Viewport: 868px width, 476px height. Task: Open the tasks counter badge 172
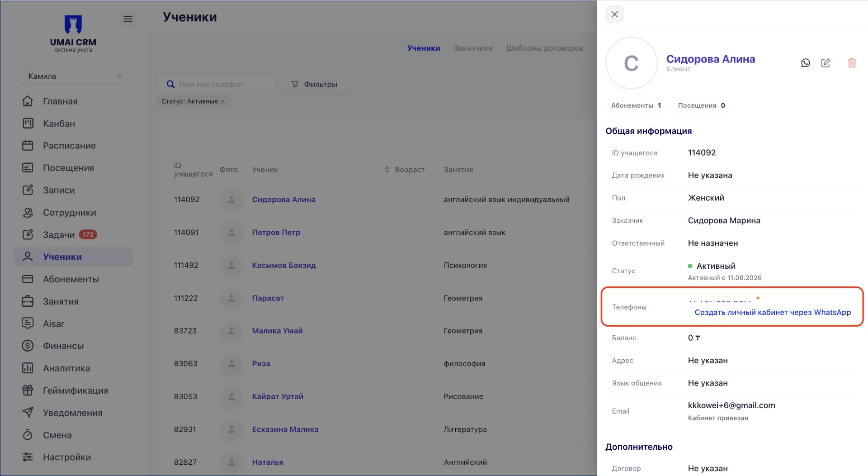pyautogui.click(x=88, y=234)
